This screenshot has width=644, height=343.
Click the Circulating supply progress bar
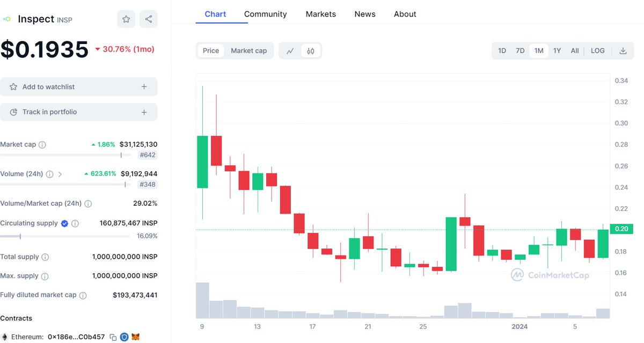pyautogui.click(x=65, y=236)
